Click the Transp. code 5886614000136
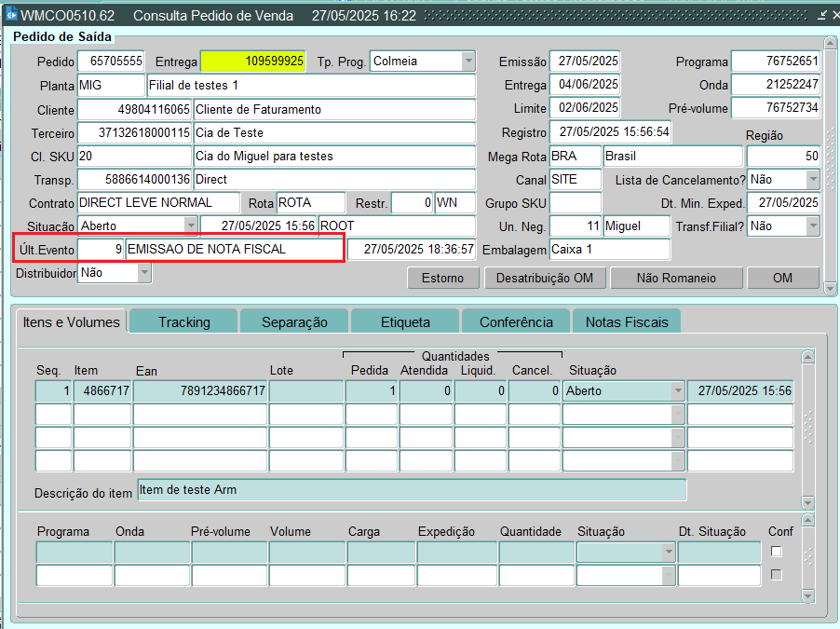The width and height of the screenshot is (840, 629). click(134, 179)
